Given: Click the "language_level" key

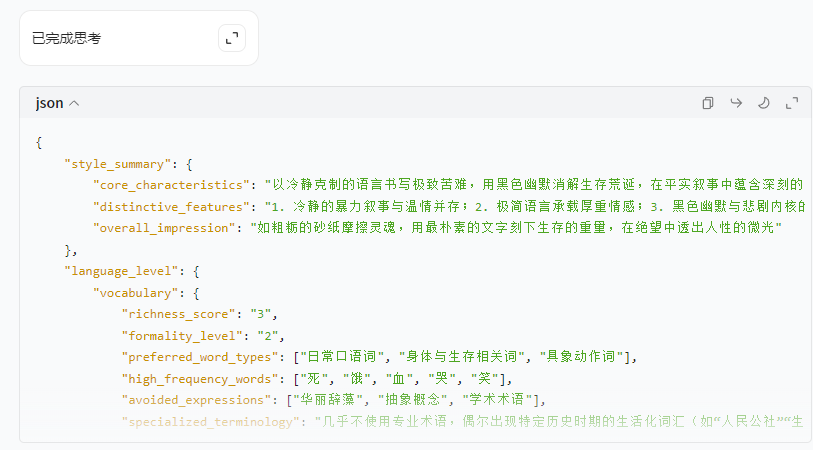Looking at the screenshot, I should (x=121, y=271).
